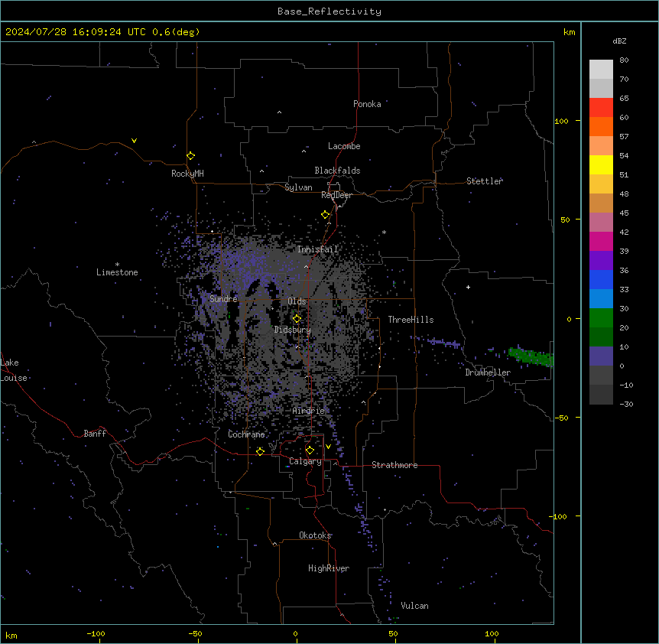This screenshot has width=659, height=644.
Task: Pick the light gray 70–80 dBZ legend swatch
Action: coord(601,70)
